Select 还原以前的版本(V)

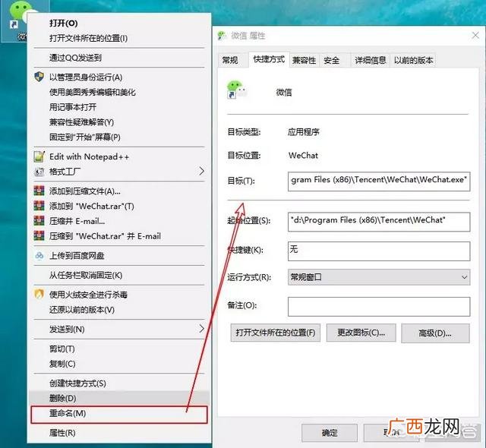(118, 310)
